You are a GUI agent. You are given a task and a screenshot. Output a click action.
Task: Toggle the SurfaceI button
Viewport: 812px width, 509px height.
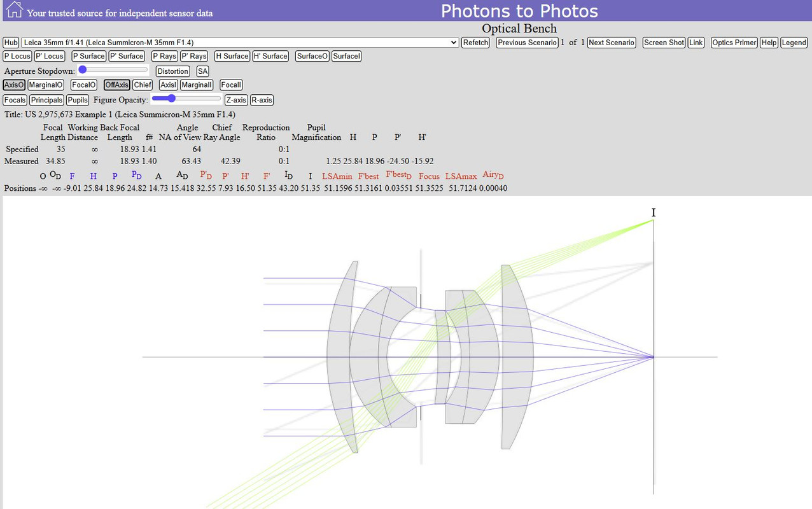[347, 56]
